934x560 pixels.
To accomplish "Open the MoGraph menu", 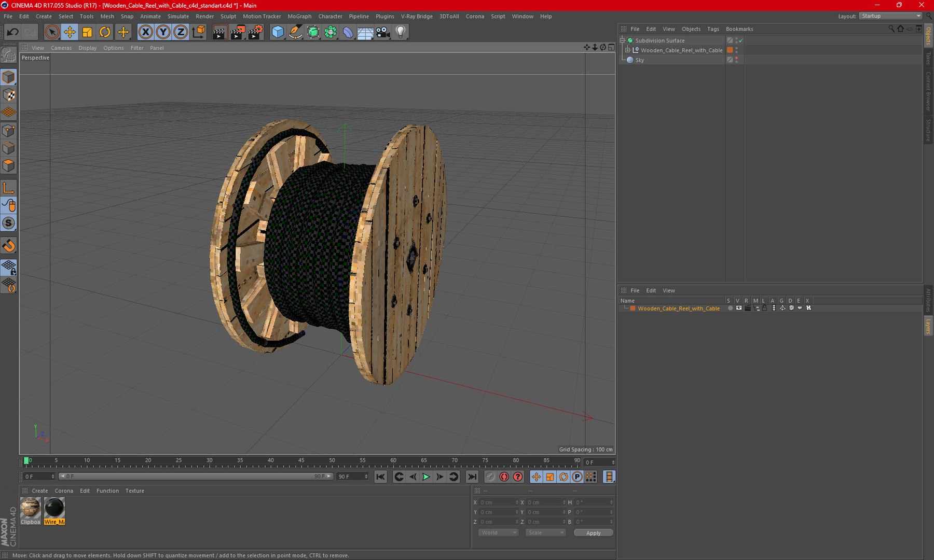I will (299, 16).
